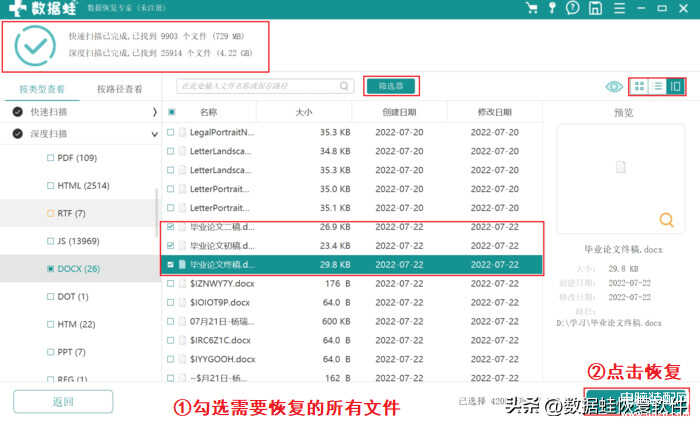Uncheck the highlighted 29.8 KB file checkbox
The width and height of the screenshot is (700, 427).
click(x=171, y=264)
